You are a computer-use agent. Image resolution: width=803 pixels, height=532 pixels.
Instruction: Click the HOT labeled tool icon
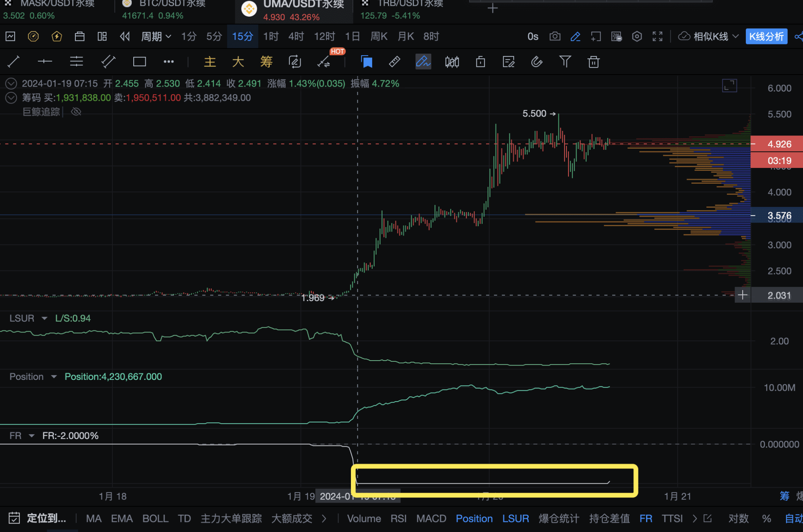(324, 62)
